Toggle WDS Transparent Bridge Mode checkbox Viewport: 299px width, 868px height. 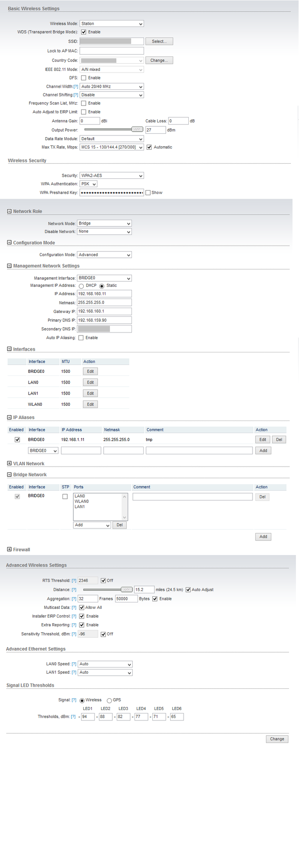point(84,32)
